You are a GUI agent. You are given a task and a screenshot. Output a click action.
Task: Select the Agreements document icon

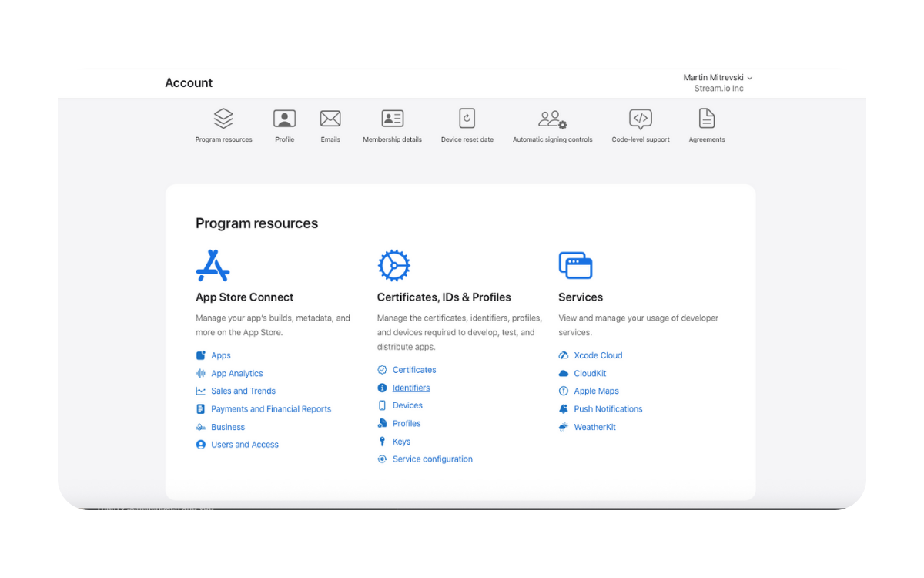[x=707, y=118]
